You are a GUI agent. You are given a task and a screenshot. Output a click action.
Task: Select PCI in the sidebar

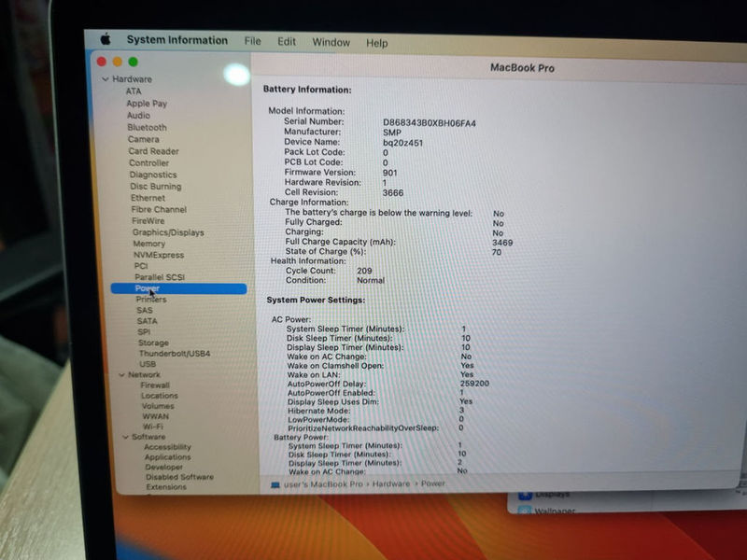click(141, 266)
